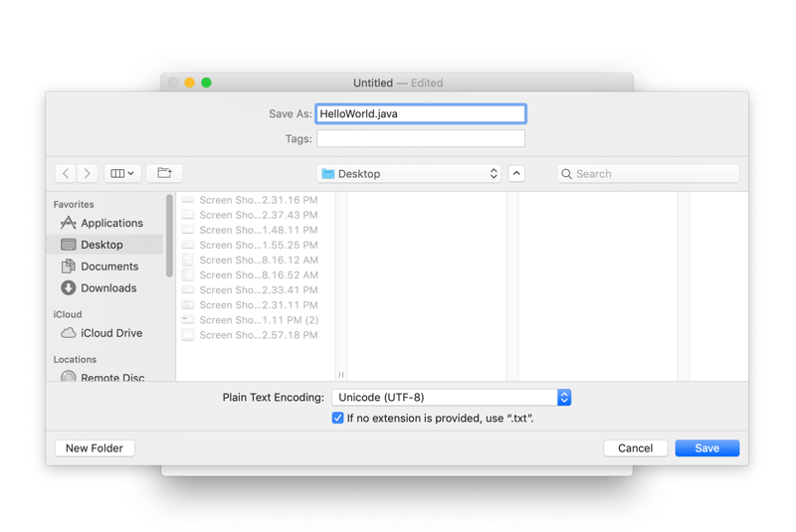Click the sidebar scrollbar
This screenshot has height=532, width=796.
coord(169,237)
